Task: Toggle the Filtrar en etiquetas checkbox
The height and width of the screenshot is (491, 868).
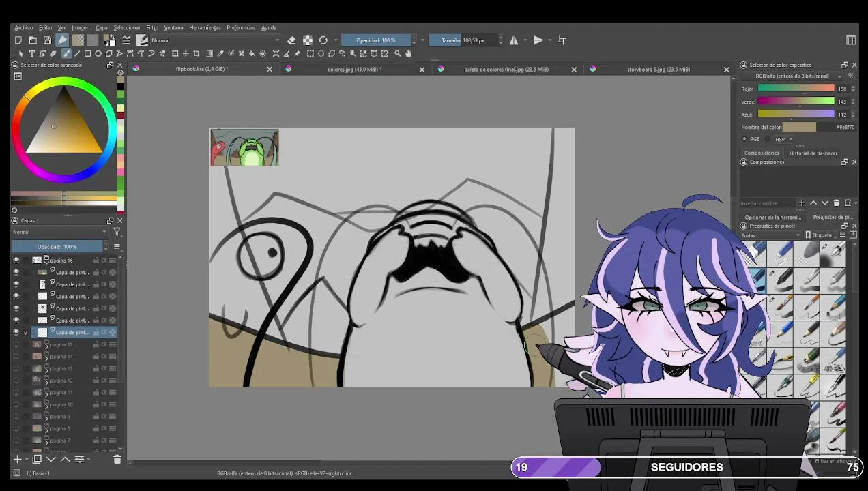Action: (x=810, y=462)
